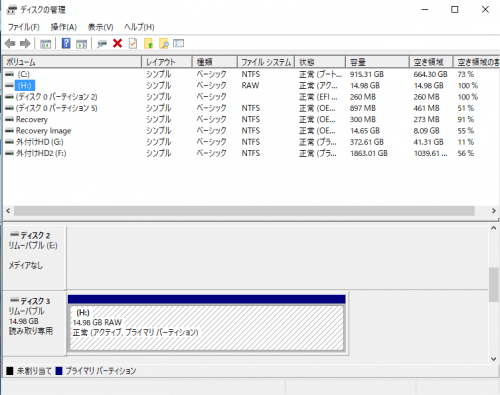Click the 読み取り専用 label on ディスク 3

point(31,331)
